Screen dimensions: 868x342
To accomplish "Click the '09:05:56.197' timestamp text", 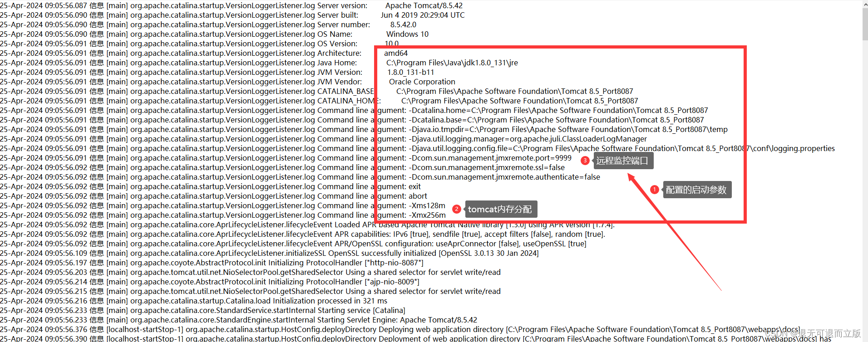I will (x=66, y=263).
